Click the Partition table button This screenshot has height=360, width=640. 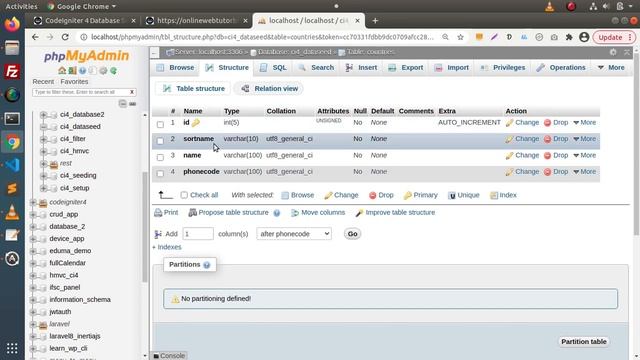point(584,342)
